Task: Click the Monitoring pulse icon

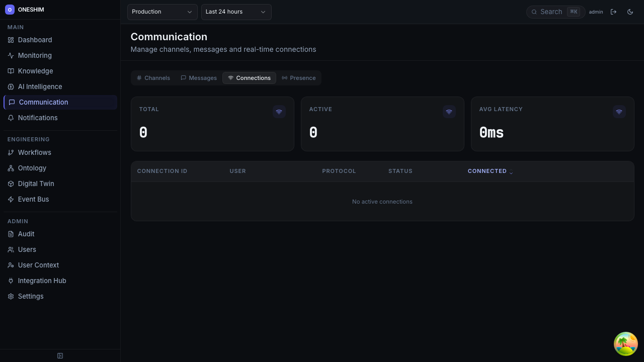Action: 11,55
